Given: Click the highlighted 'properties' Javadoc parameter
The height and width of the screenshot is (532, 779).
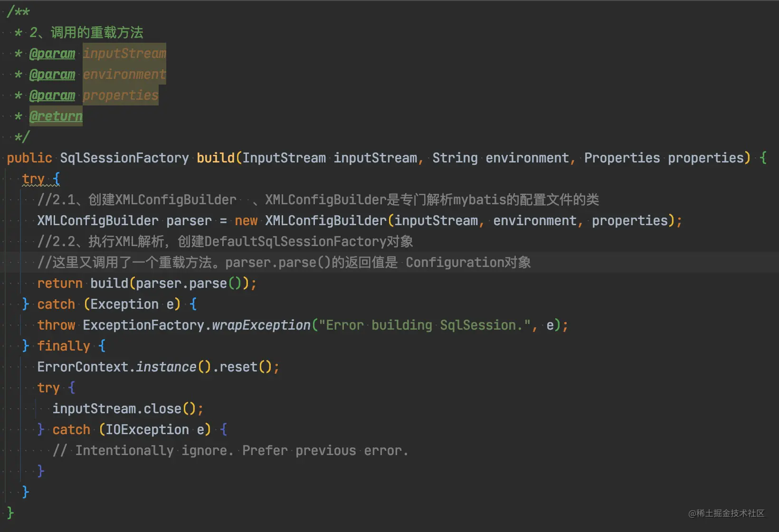Looking at the screenshot, I should (121, 95).
